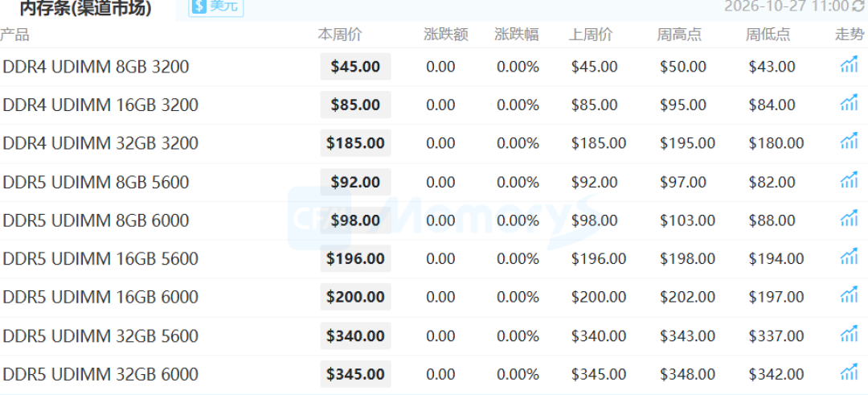Click the 上周价 column header

tap(591, 35)
